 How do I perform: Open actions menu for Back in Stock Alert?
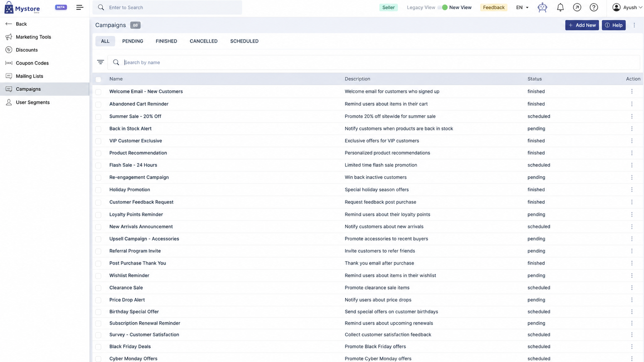(632, 128)
